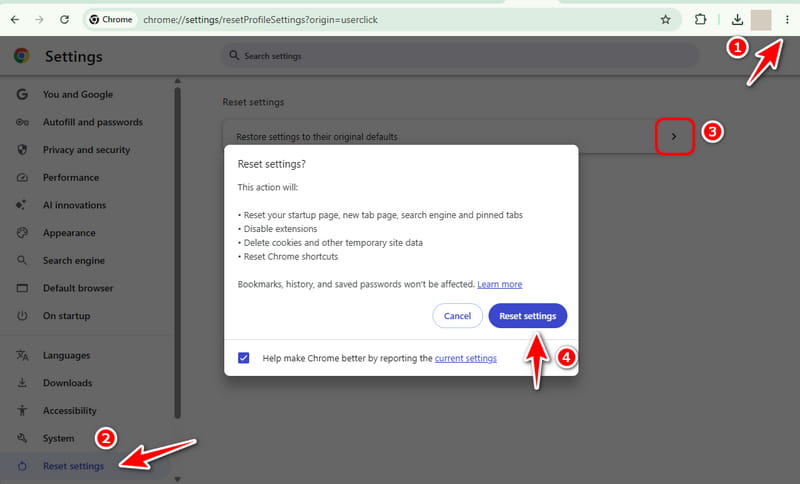Select On startup in sidebar

point(66,316)
